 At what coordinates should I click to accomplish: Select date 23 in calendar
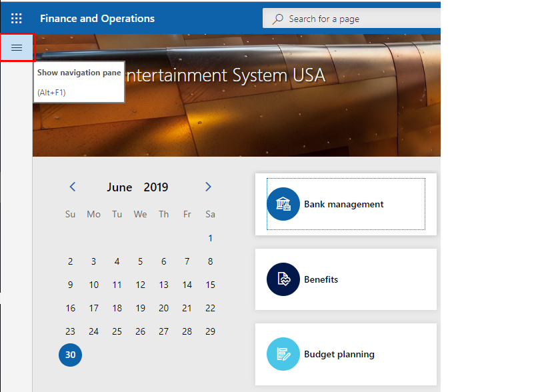[x=71, y=331]
